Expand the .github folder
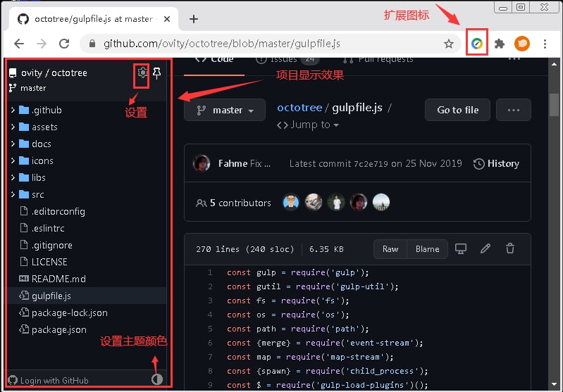563x392 pixels. point(13,110)
